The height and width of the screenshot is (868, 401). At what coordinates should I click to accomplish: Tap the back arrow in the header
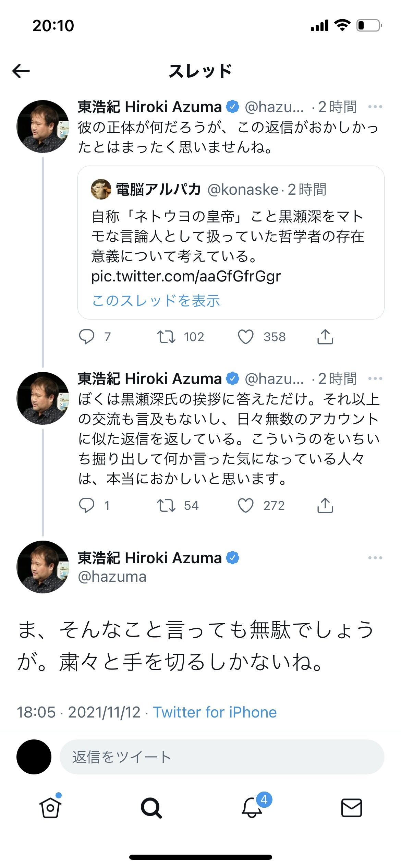[x=21, y=71]
